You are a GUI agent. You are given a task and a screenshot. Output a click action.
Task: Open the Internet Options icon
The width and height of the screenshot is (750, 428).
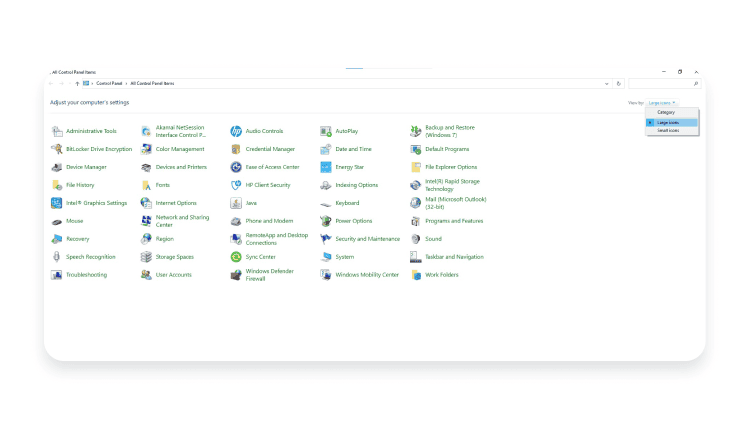[146, 203]
